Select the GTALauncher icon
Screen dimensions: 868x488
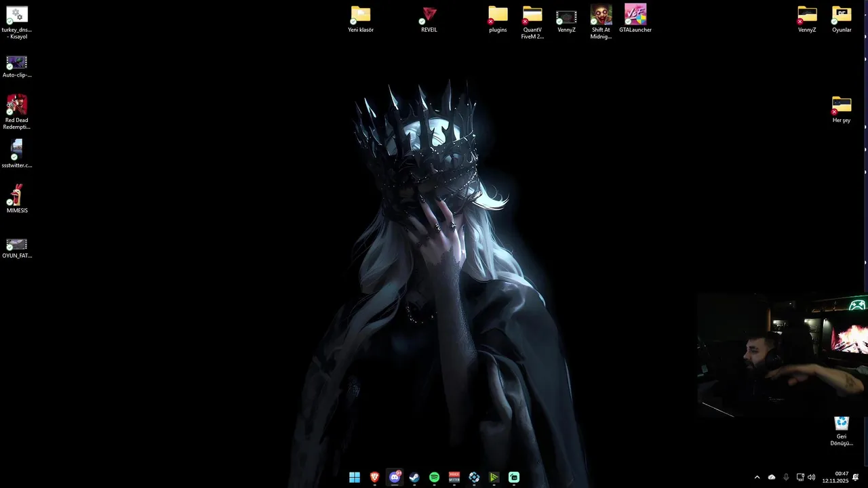(x=635, y=19)
